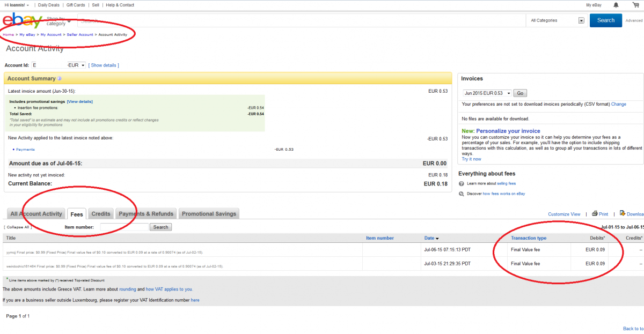
Task: Click here link for VAT registration
Action: [195, 300]
